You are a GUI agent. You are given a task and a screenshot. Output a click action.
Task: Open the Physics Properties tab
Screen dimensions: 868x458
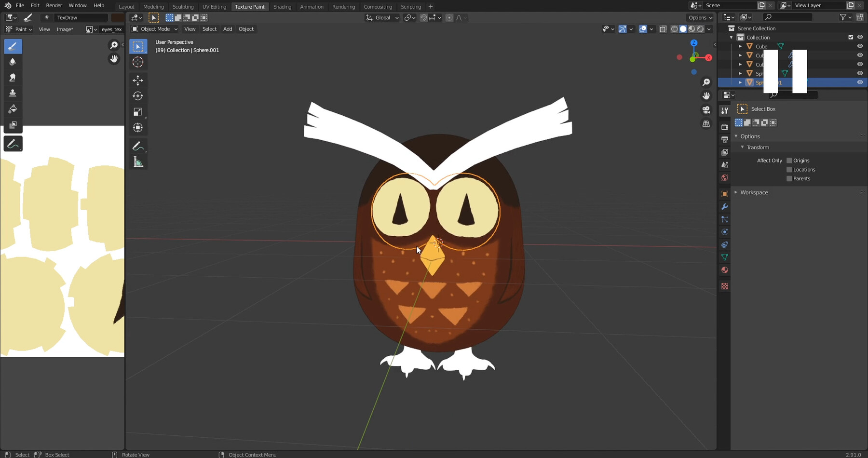point(725,231)
